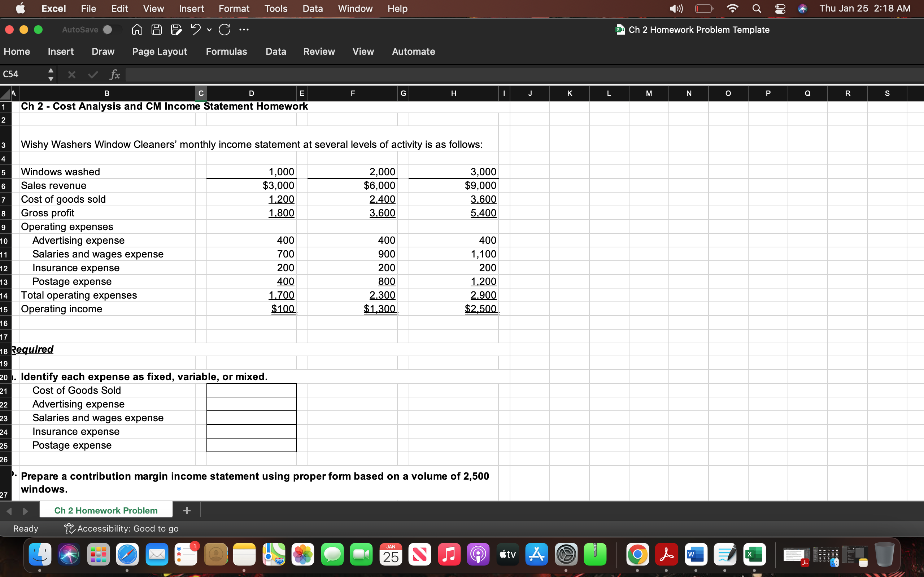
Task: Cancel the cell entry with the X button
Action: coord(71,74)
